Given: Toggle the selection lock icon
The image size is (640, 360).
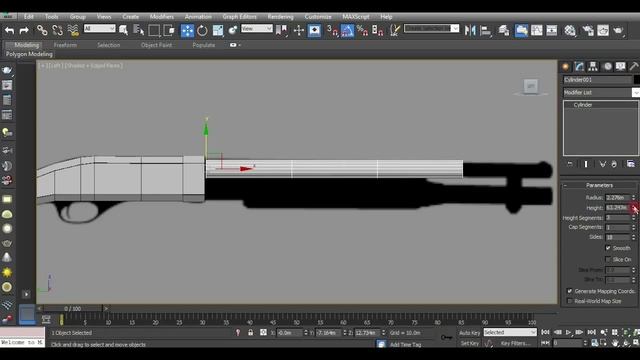Looking at the screenshot, I should [x=251, y=333].
